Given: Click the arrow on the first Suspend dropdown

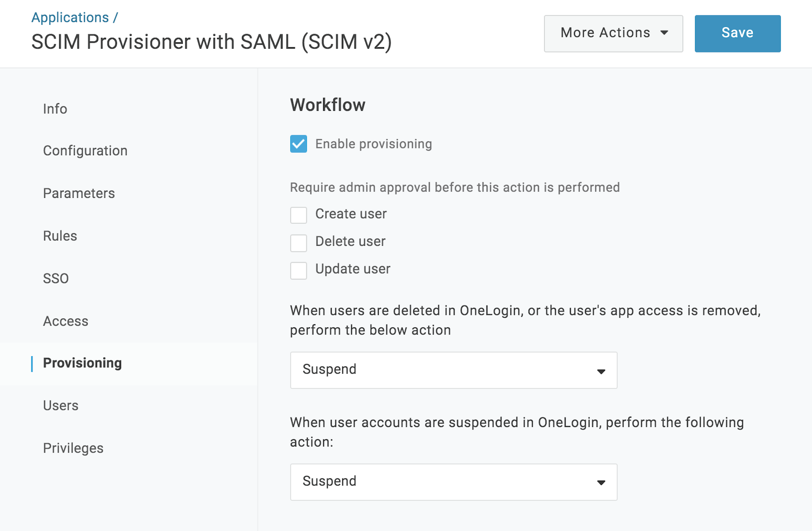Looking at the screenshot, I should tap(601, 371).
